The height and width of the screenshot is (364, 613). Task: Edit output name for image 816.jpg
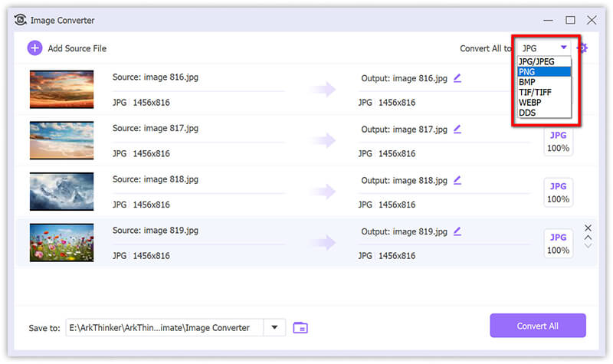(x=457, y=78)
